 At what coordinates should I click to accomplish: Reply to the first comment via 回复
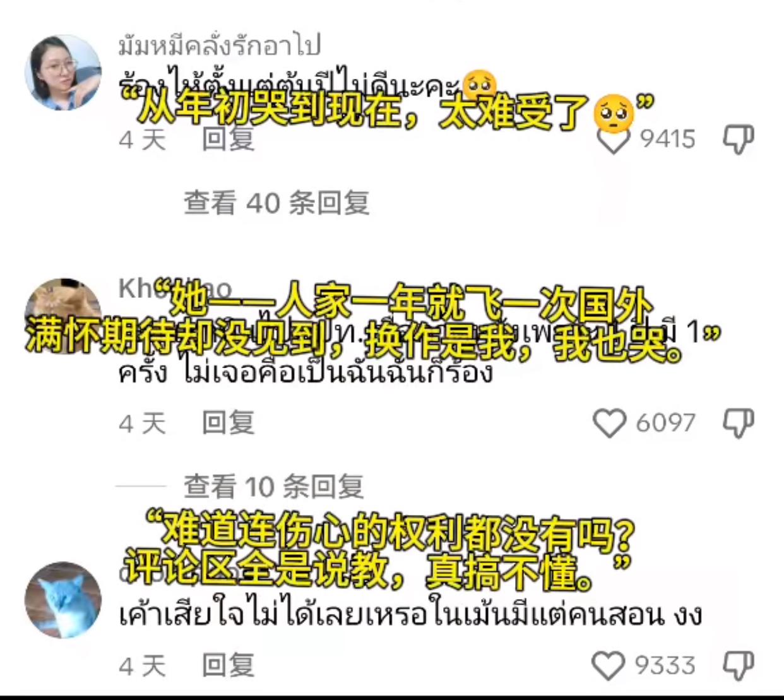click(x=228, y=139)
